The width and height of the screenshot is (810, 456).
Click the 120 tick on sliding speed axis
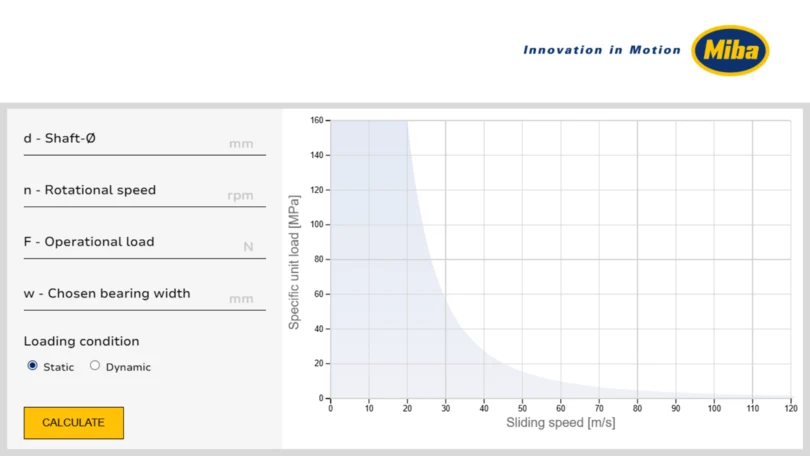pos(790,408)
